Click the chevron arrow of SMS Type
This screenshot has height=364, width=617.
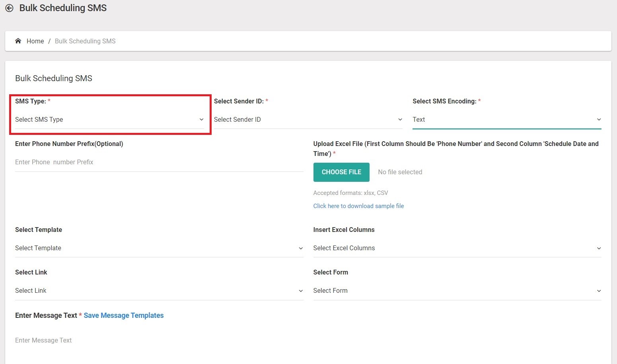point(201,120)
